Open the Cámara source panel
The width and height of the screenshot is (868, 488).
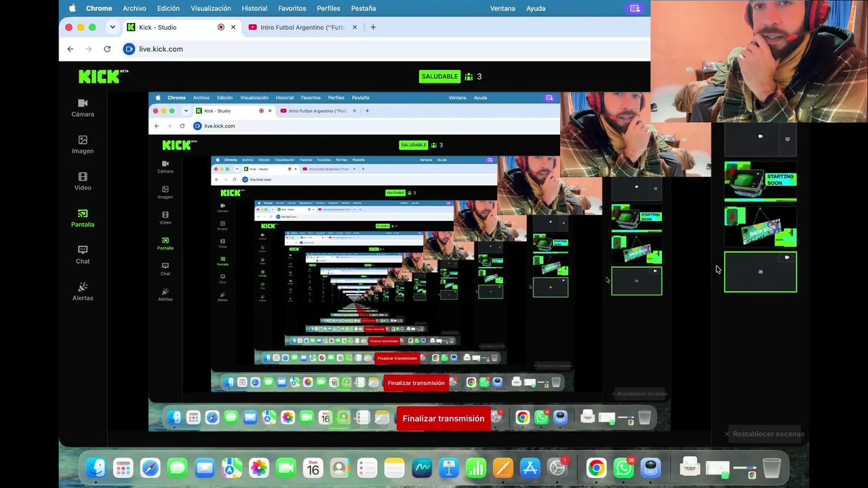pyautogui.click(x=83, y=108)
